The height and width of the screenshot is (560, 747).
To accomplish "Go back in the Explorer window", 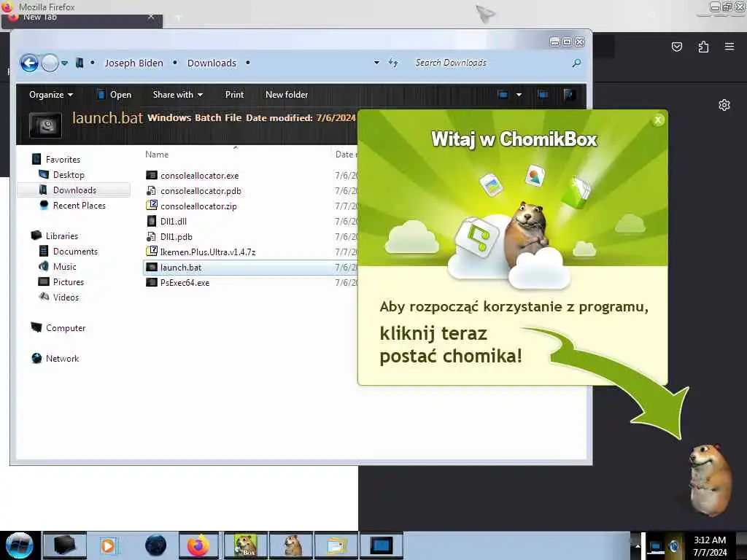I will click(29, 63).
